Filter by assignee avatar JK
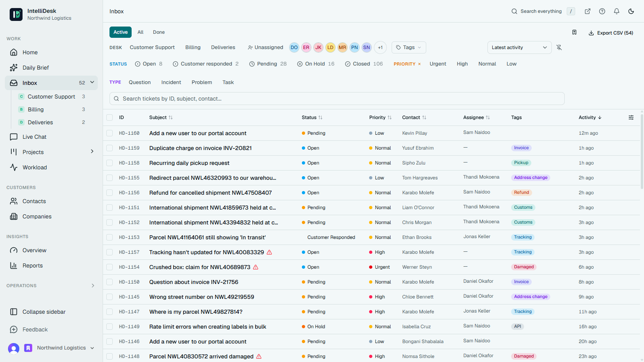Viewport: 644px width, 362px height. click(318, 47)
